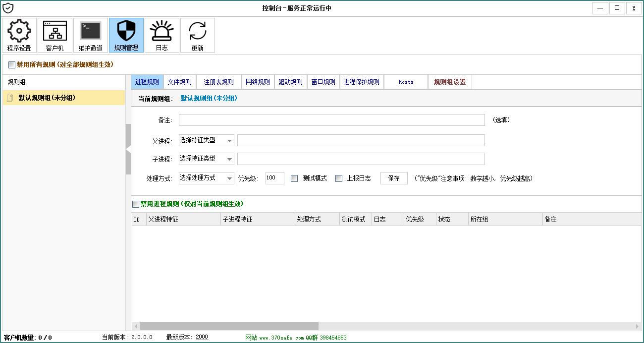The width and height of the screenshot is (644, 343).
Task: Open the www.370safe.com website link
Action: point(281,338)
